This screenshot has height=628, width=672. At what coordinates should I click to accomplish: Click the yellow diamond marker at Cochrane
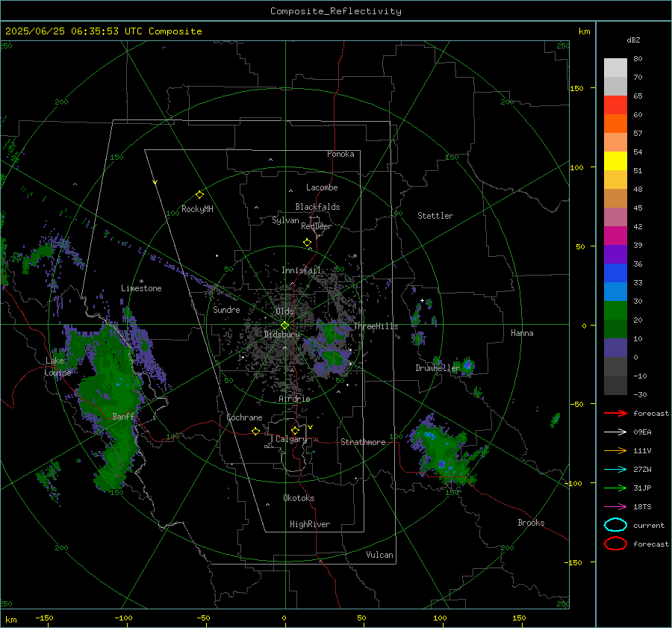[x=255, y=431]
